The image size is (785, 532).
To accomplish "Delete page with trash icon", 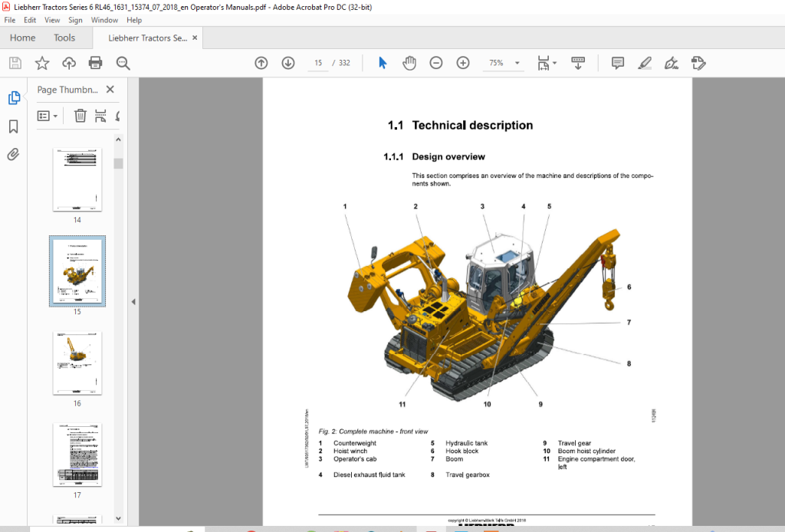I will point(80,116).
